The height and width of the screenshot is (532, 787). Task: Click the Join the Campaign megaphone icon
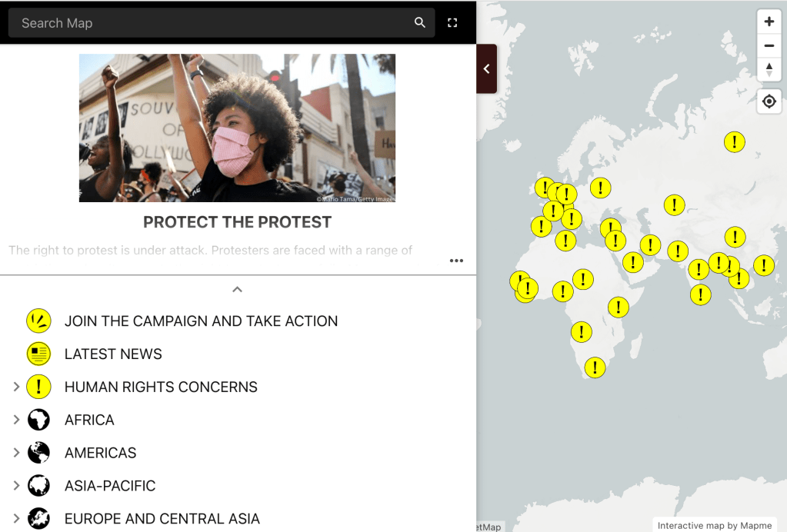[x=38, y=321]
